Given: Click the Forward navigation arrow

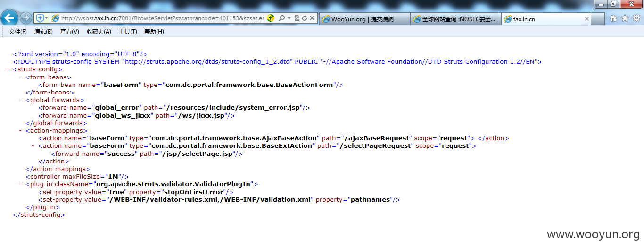Looking at the screenshot, I should point(26,18).
